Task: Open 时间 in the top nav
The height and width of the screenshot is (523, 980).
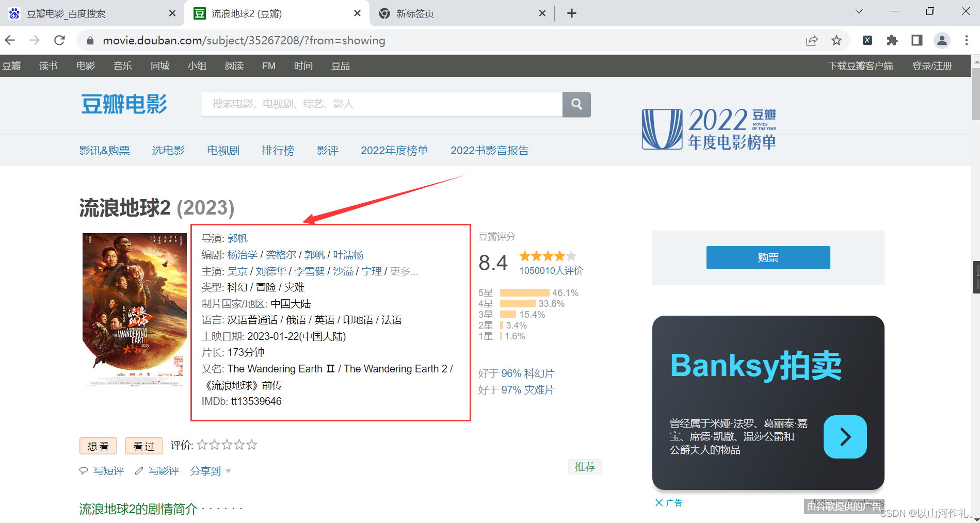Action: click(x=303, y=66)
